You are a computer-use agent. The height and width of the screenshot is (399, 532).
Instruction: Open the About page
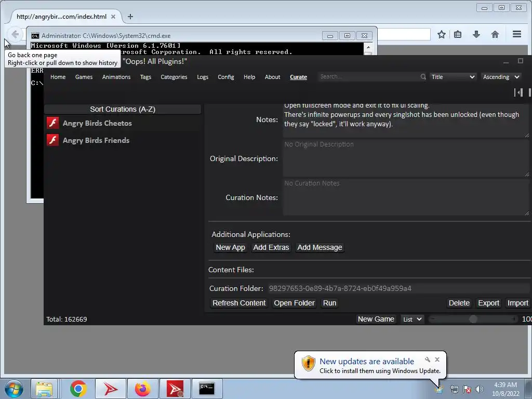272,77
